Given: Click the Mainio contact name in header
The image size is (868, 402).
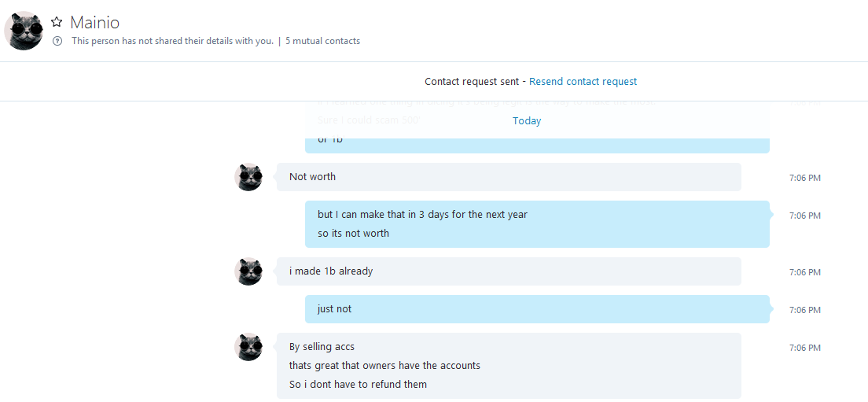Looking at the screenshot, I should [x=94, y=23].
